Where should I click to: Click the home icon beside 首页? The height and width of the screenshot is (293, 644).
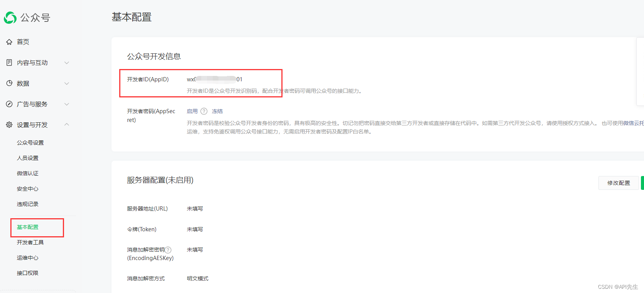(x=9, y=42)
